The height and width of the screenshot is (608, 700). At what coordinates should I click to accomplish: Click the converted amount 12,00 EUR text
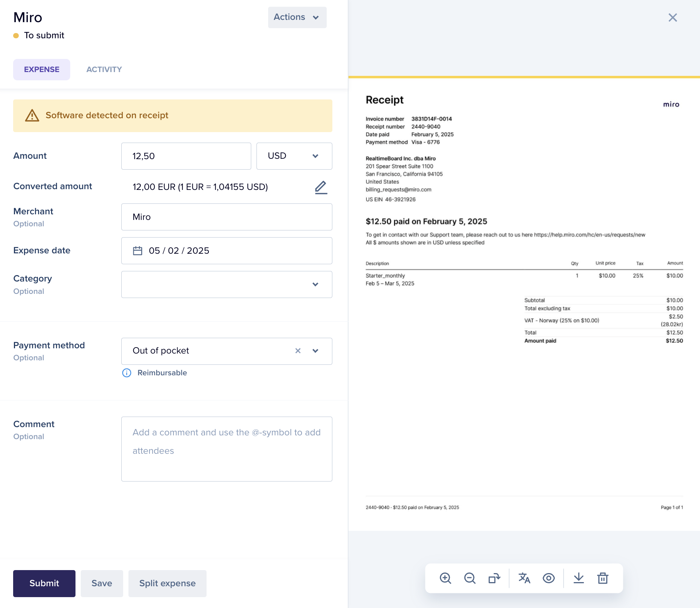[x=200, y=187]
